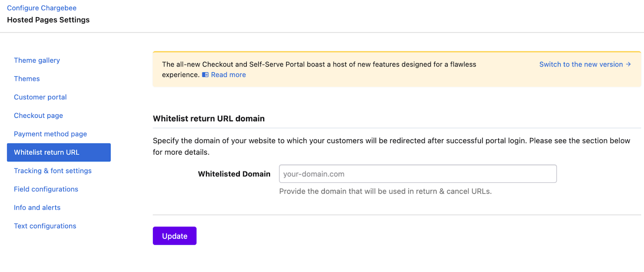The width and height of the screenshot is (644, 272).
Task: Open Payment method page settings
Action: (x=50, y=134)
